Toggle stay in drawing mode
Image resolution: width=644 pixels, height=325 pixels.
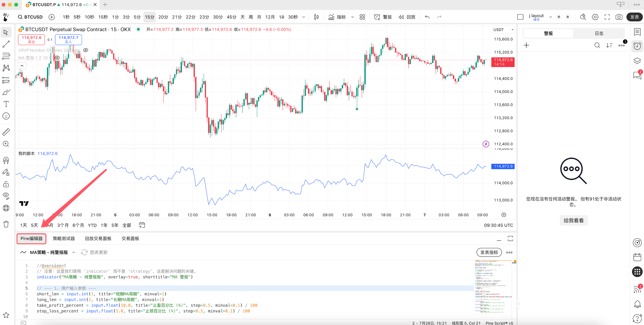point(6,172)
